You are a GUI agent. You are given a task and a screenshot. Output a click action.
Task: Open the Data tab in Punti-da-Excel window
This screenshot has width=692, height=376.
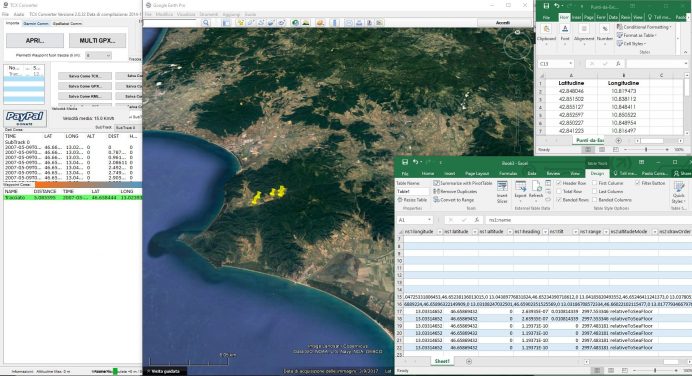tap(613, 17)
